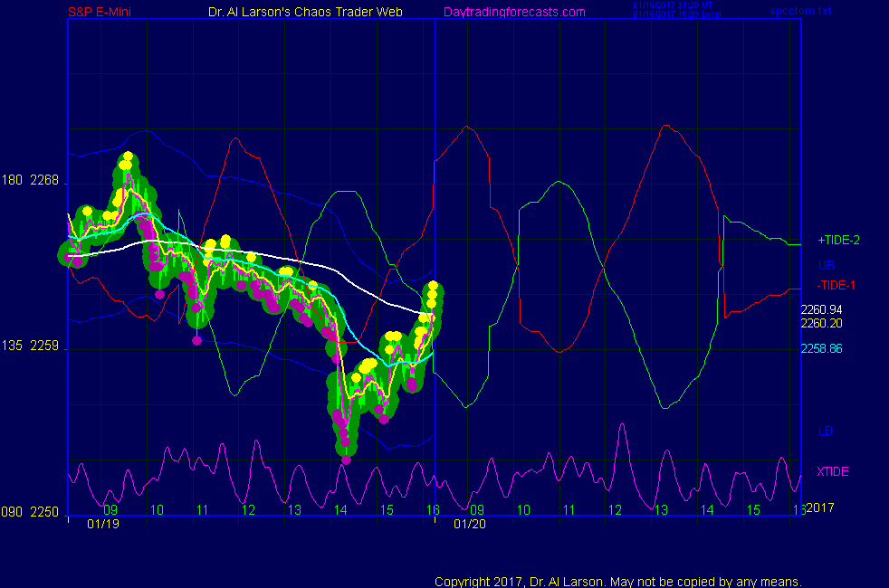
Task: Select the '135 2259' price axis label
Action: [30, 346]
